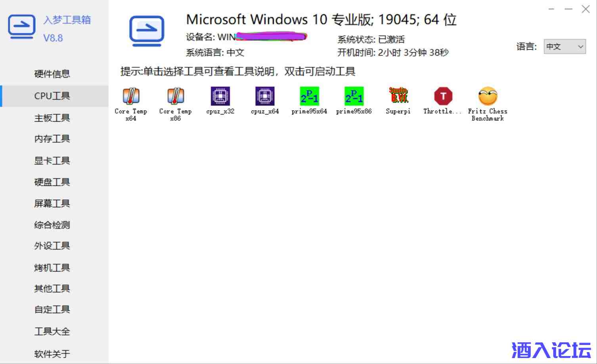Select the prime95x86 tool icon
This screenshot has height=364, width=597.
point(354,96)
